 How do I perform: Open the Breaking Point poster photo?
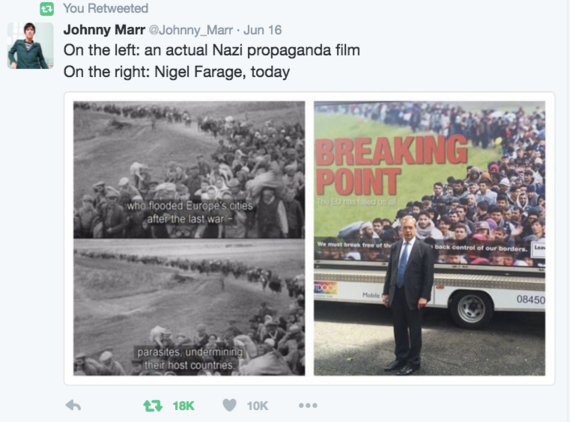(430, 238)
